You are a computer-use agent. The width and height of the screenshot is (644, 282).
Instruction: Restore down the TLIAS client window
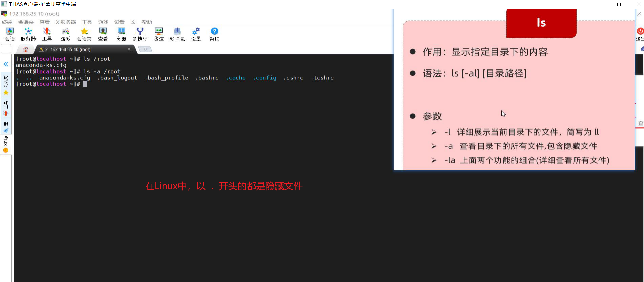click(619, 4)
